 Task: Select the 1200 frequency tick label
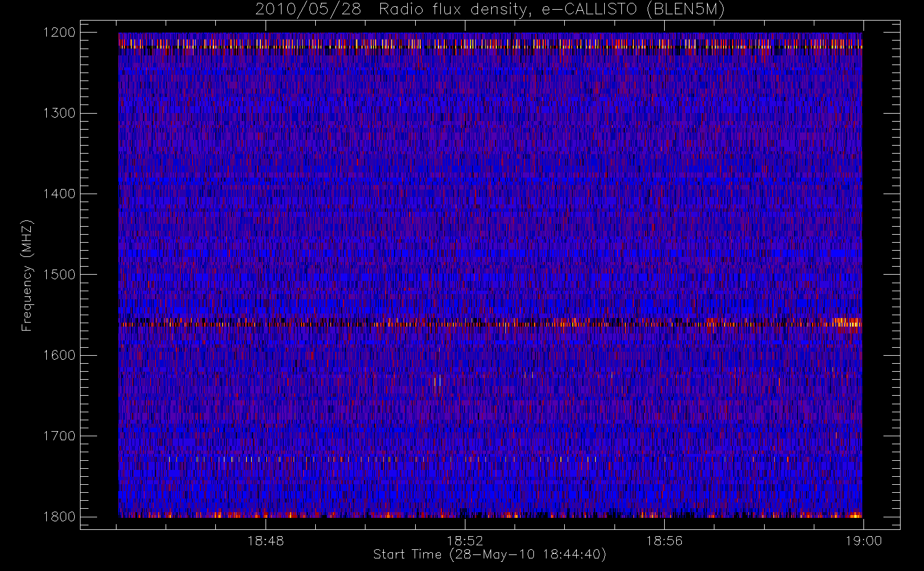pyautogui.click(x=59, y=33)
